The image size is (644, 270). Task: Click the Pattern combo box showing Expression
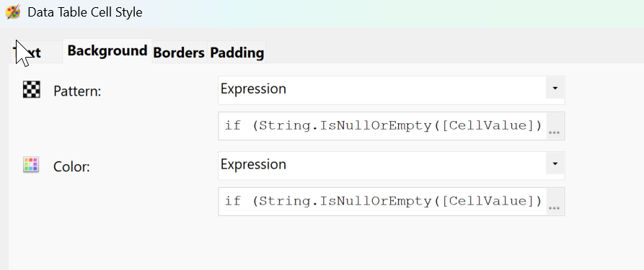(392, 90)
